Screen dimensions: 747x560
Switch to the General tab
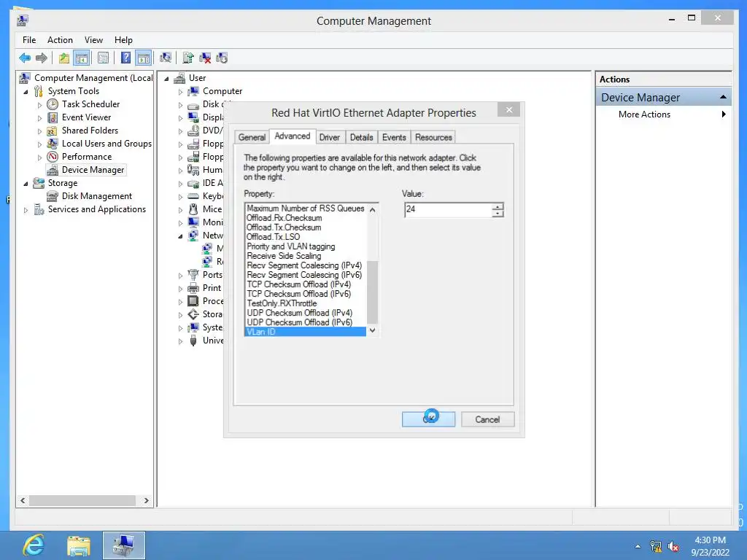252,138
